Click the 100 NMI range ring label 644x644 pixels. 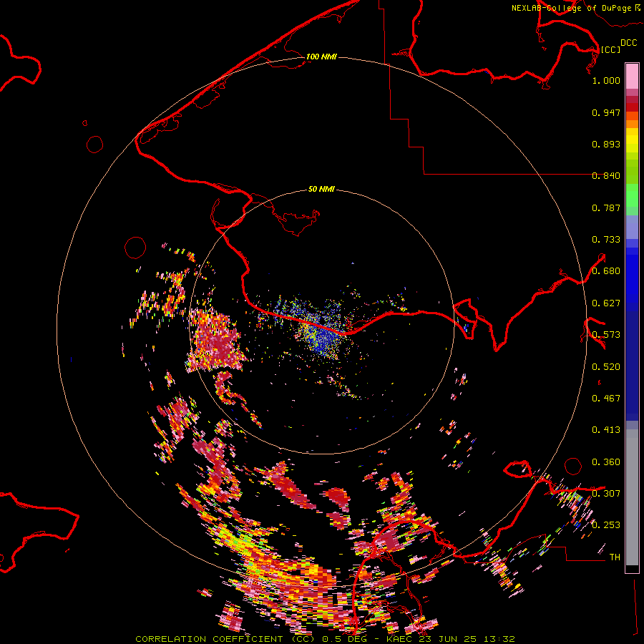(321, 57)
